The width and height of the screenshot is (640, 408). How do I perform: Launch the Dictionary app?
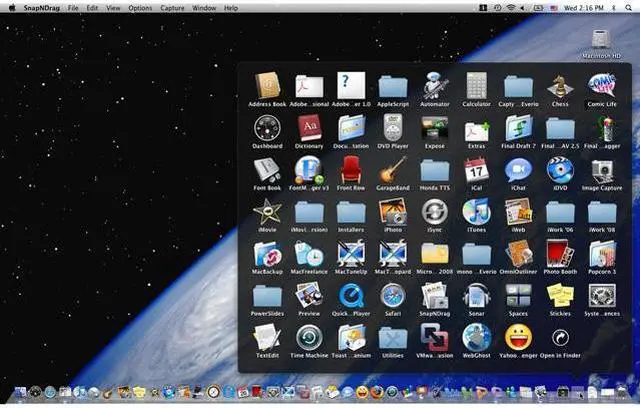pyautogui.click(x=309, y=128)
